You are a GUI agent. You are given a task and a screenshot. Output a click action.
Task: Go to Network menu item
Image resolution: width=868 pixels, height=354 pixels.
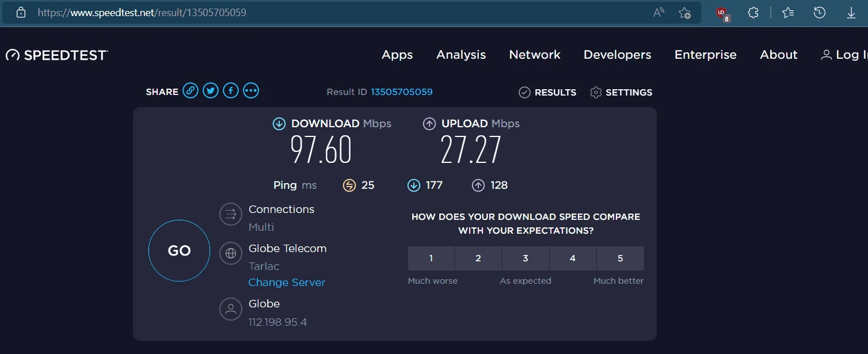point(535,55)
